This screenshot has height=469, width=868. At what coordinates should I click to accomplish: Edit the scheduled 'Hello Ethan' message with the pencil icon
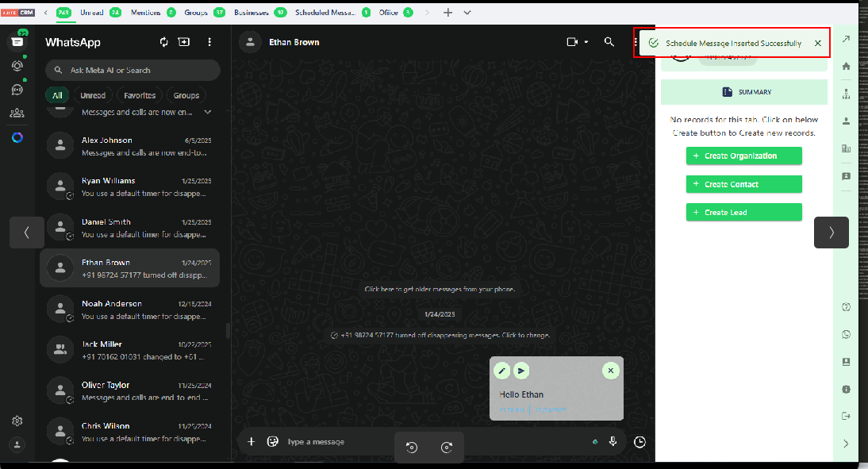click(x=501, y=371)
